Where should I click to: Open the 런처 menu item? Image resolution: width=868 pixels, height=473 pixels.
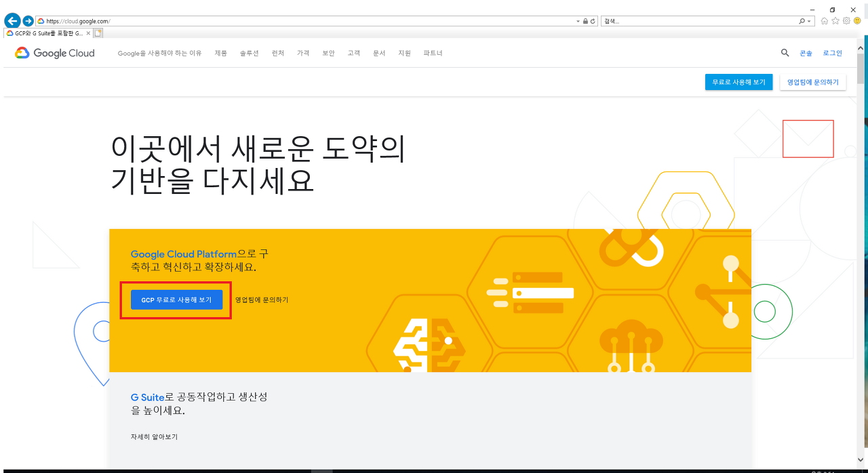pyautogui.click(x=278, y=53)
